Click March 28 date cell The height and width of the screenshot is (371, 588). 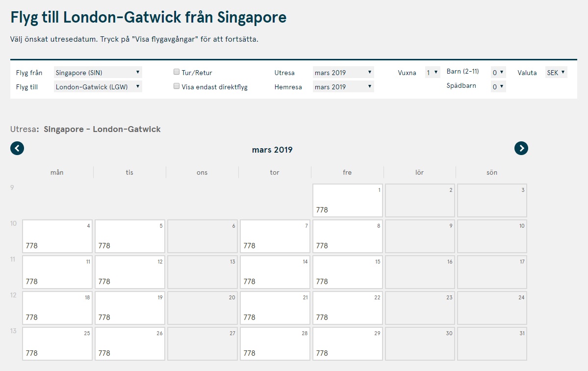275,344
